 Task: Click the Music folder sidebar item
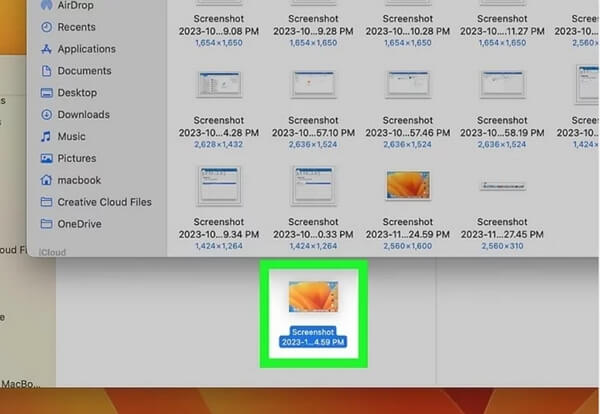click(71, 136)
